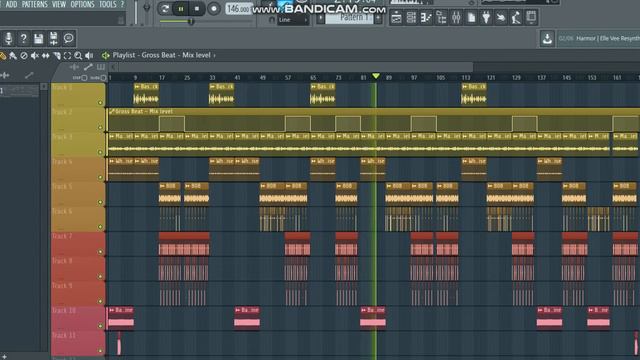The width and height of the screenshot is (640, 360).
Task: Click the scroll left arrow on playlist scrollbar
Action: (113, 67)
